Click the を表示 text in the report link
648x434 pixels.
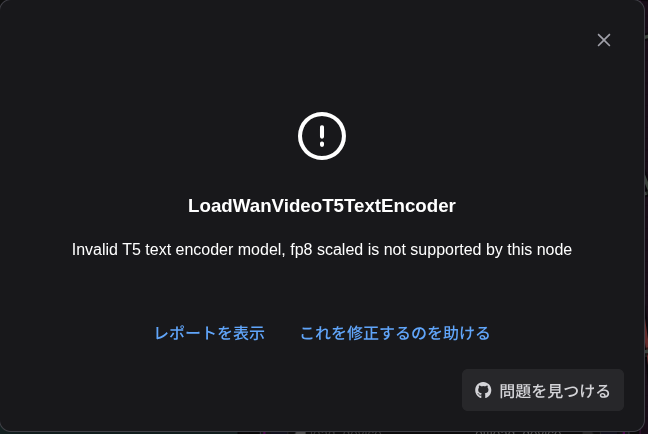coord(241,333)
